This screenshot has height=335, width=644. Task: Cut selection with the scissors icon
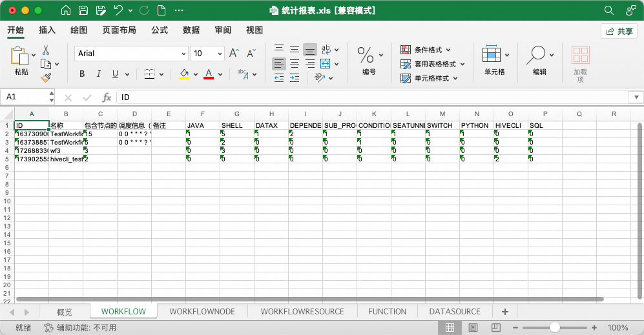[46, 50]
